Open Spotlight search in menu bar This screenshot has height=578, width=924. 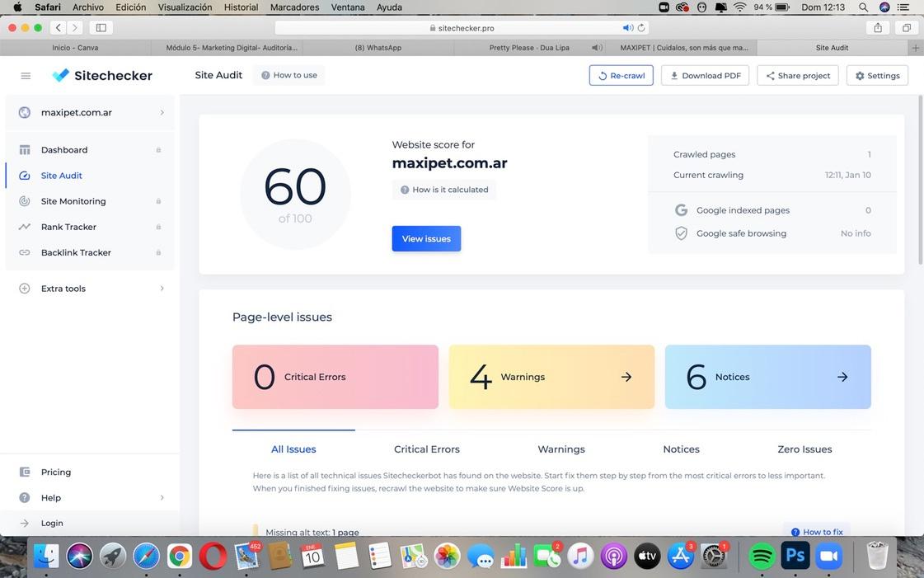pyautogui.click(x=863, y=7)
